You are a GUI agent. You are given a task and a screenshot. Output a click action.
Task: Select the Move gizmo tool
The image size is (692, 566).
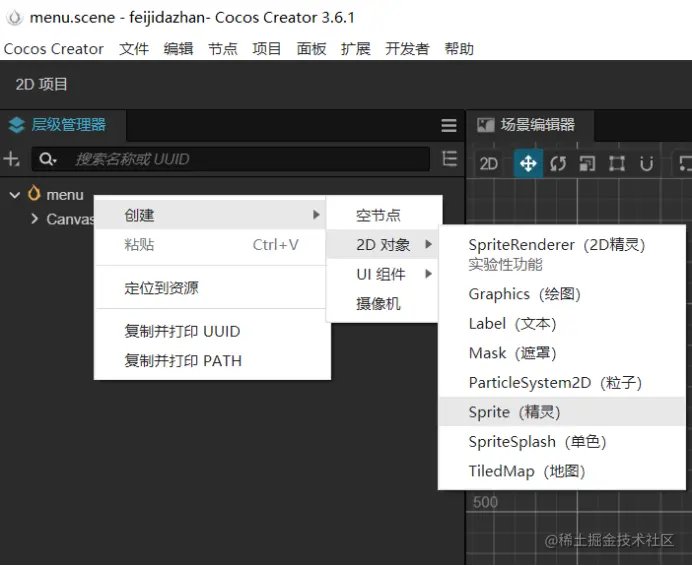click(x=528, y=164)
